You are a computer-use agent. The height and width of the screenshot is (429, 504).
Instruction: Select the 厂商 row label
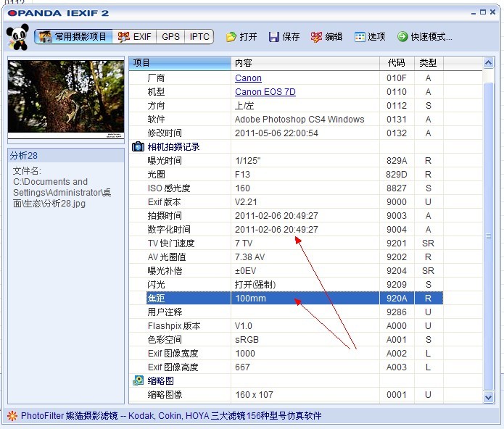pyautogui.click(x=156, y=78)
